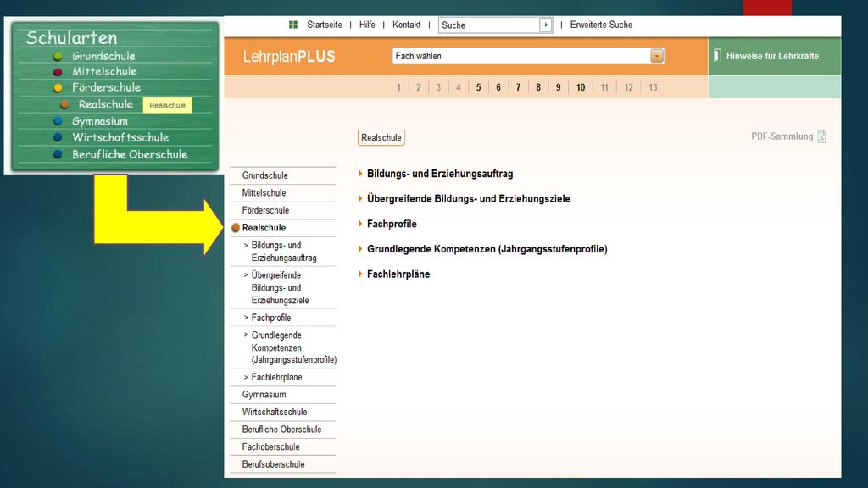The height and width of the screenshot is (488, 868).
Task: Click Grundschule chalk text on the chalkboard
Action: 103,56
